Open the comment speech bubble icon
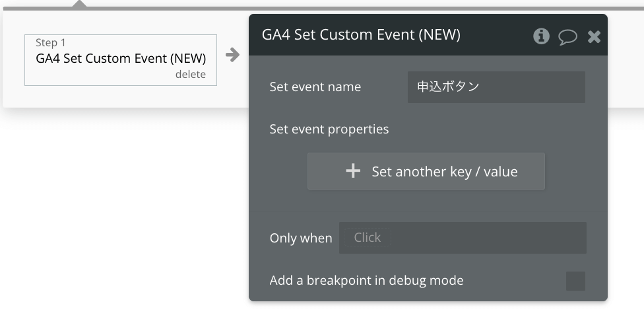 (x=567, y=37)
